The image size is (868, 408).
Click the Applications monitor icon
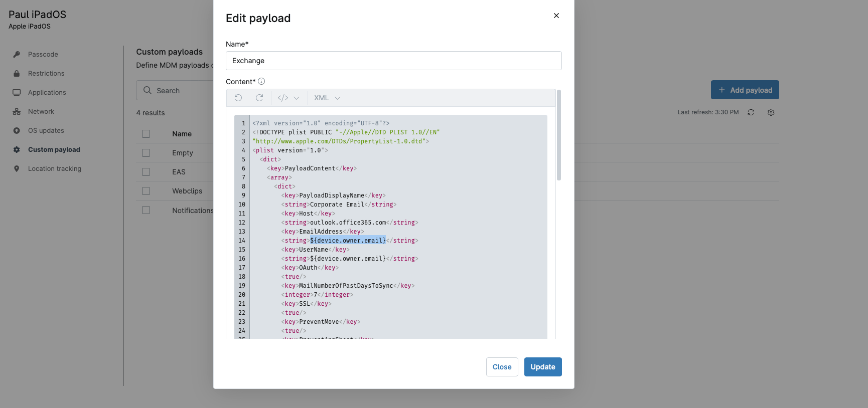click(x=17, y=92)
